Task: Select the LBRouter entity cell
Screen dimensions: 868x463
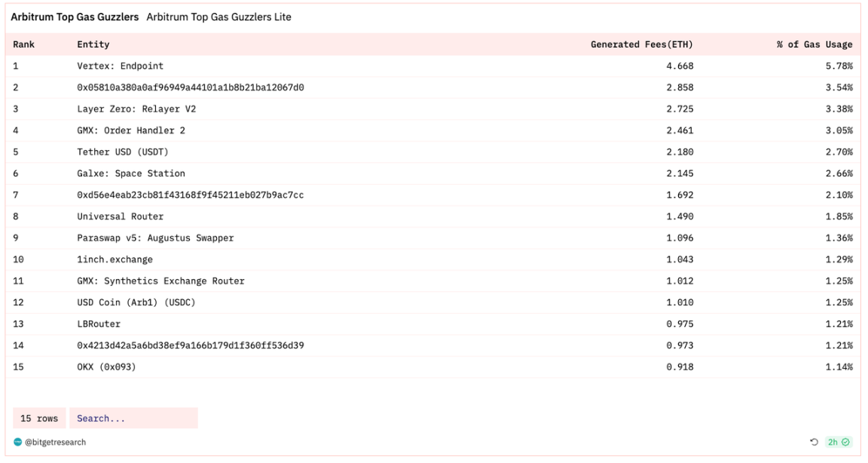Action: point(99,324)
